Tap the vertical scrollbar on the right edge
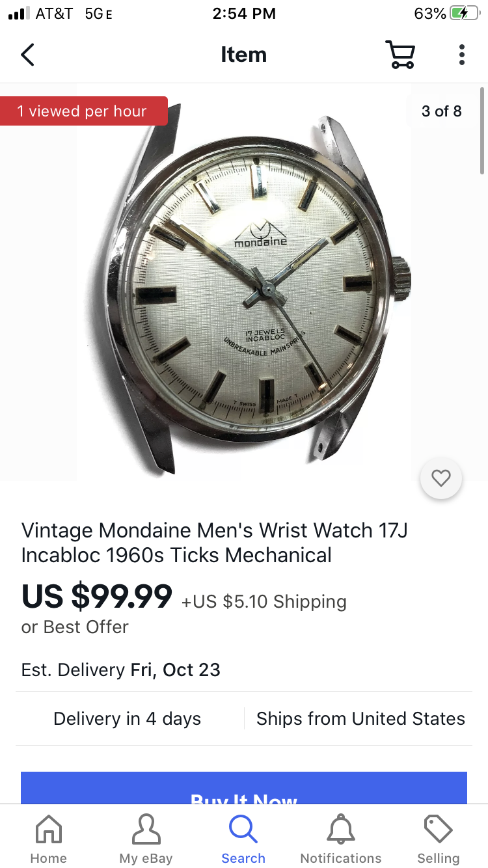Viewport: 488px width, 868px height. 482,130
